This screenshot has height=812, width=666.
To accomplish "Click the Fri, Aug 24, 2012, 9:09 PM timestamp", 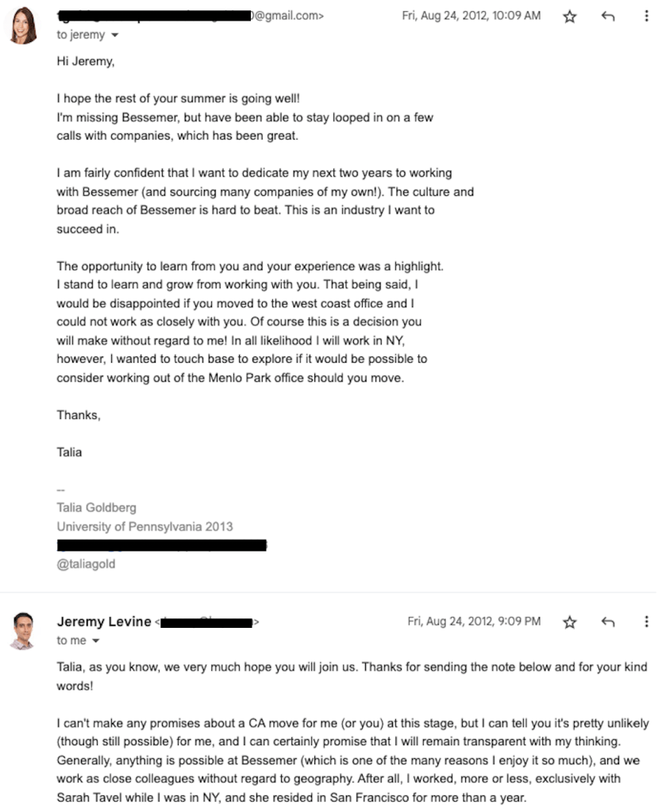I will tap(474, 622).
